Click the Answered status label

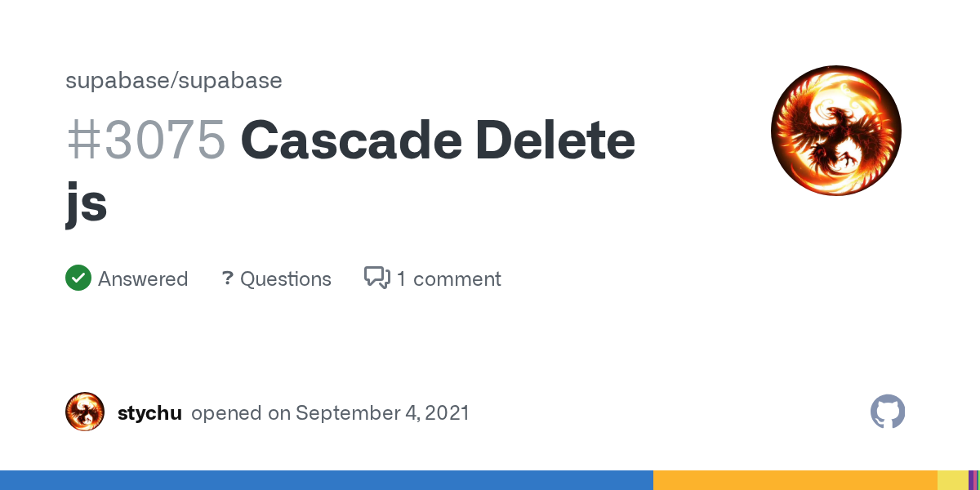[143, 279]
